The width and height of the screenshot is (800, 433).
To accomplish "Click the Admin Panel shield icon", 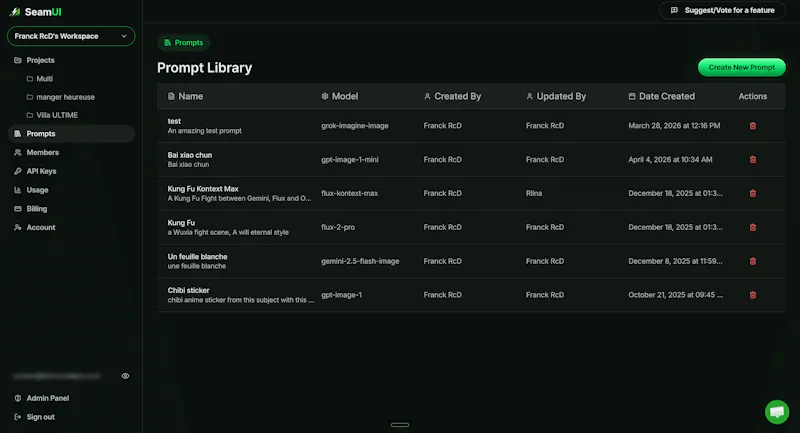I will 18,398.
